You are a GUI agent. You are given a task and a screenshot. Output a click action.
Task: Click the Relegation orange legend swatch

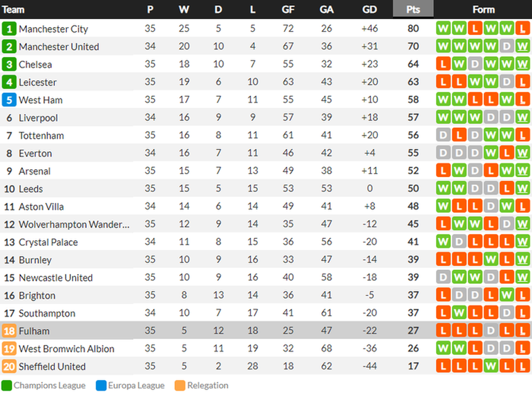pyautogui.click(x=180, y=385)
